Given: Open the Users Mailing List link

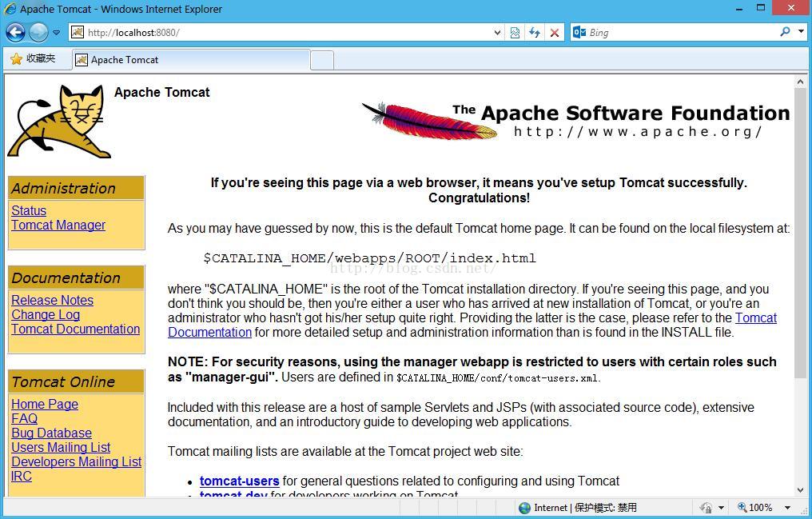Looking at the screenshot, I should [x=61, y=448].
